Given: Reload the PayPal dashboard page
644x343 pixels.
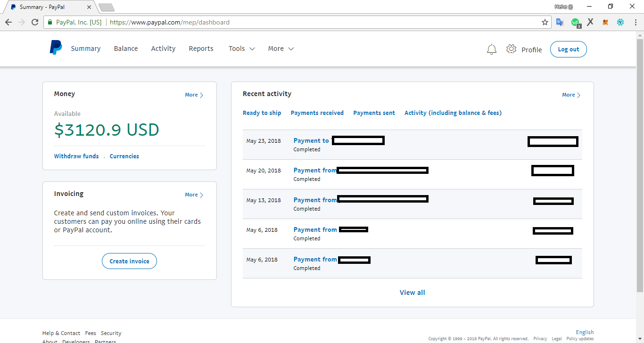Looking at the screenshot, I should click(x=35, y=22).
